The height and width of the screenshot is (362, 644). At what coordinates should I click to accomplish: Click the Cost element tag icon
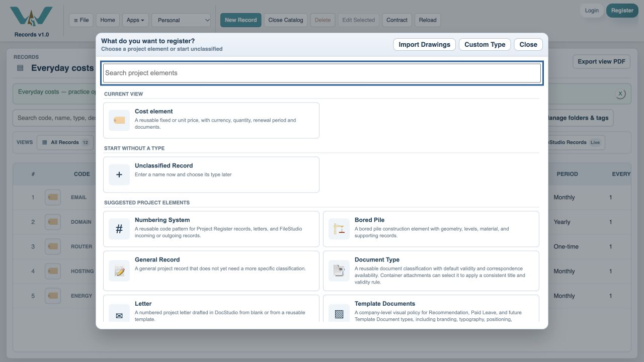119,121
